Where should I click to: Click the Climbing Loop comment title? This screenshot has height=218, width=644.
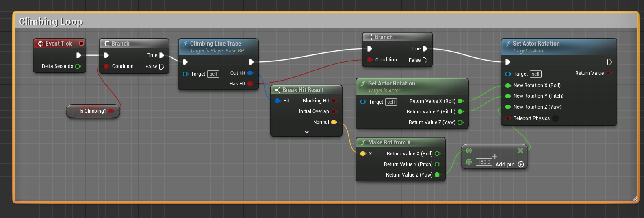51,22
